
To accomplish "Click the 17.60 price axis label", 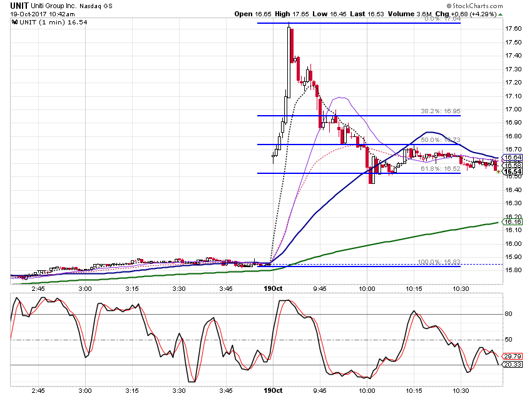I will pyautogui.click(x=513, y=29).
